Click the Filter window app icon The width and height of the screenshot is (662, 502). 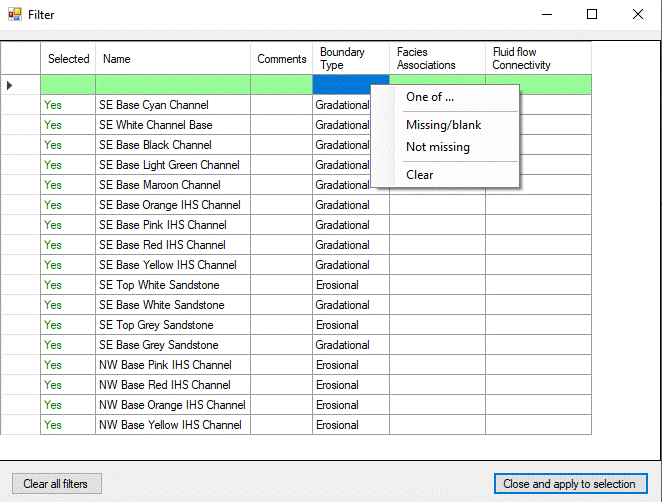coord(15,15)
